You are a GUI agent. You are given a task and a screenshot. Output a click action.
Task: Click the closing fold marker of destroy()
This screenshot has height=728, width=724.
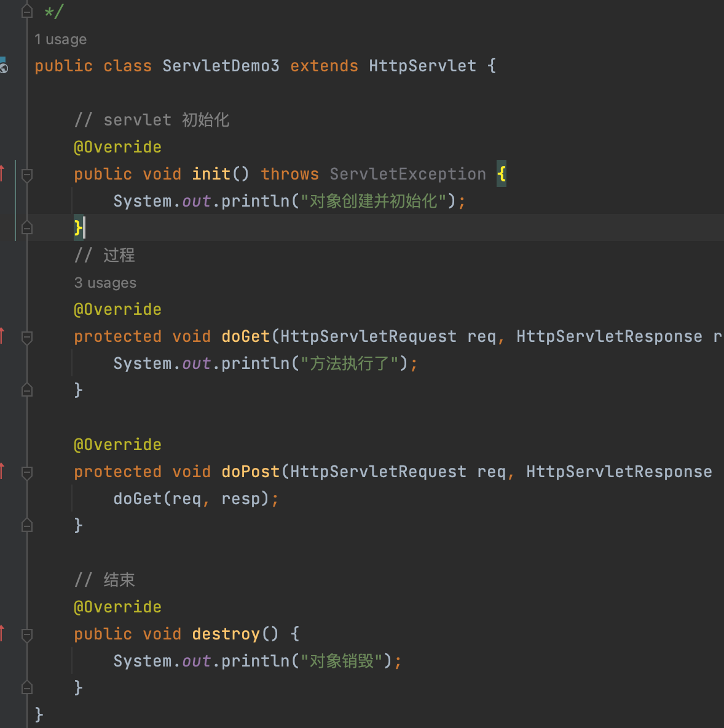(27, 687)
